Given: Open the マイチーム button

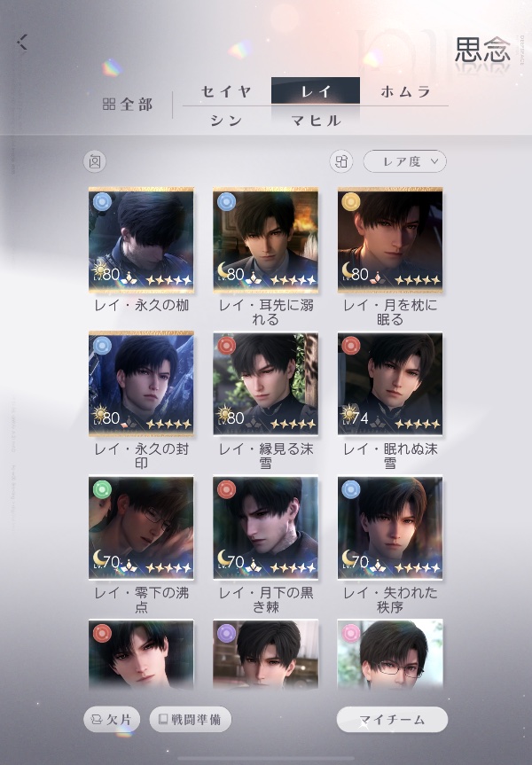Looking at the screenshot, I should point(392,719).
